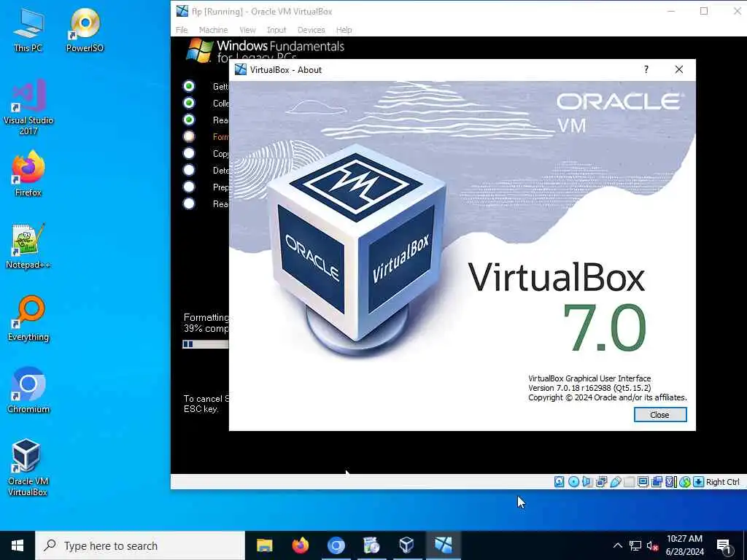Open the View menu
The width and height of the screenshot is (747, 560).
[247, 29]
